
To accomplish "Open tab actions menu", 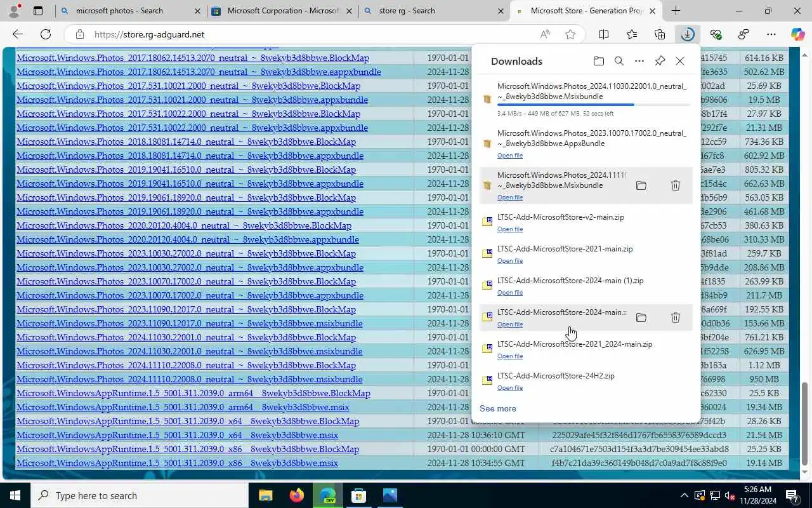I will 38,11.
